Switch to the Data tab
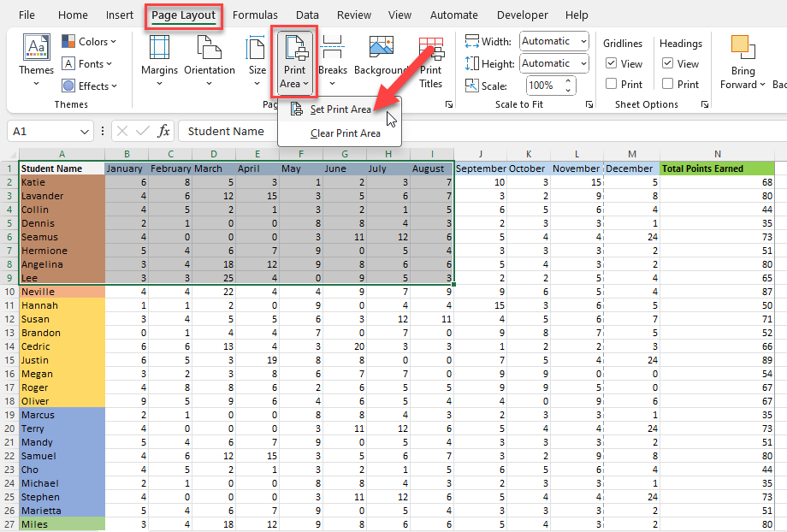This screenshot has width=787, height=532. coord(307,15)
